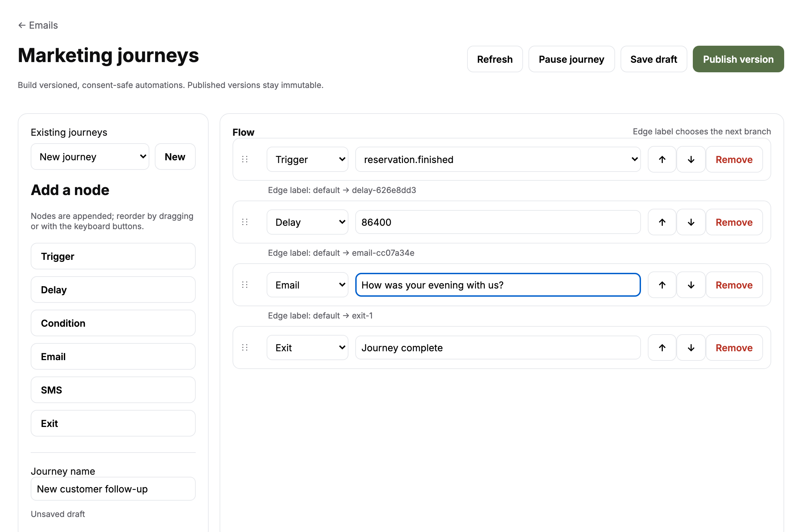Remove the Email node
The height and width of the screenshot is (532, 791).
click(734, 285)
